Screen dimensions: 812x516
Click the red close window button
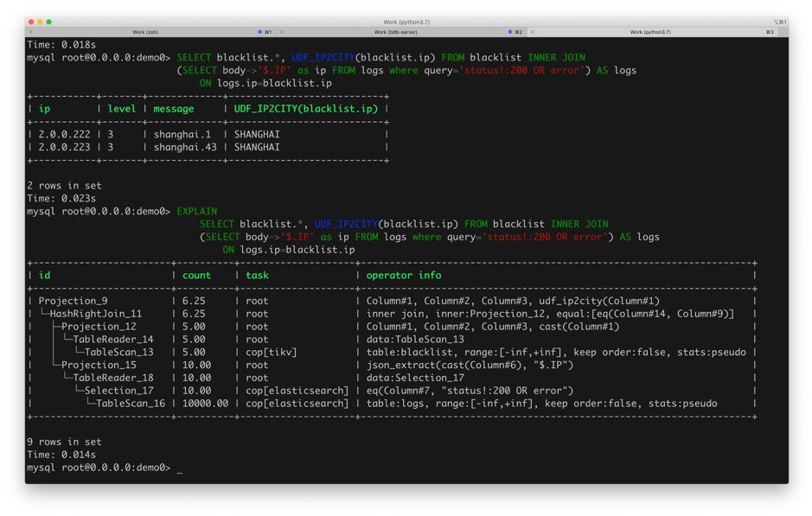(x=32, y=22)
